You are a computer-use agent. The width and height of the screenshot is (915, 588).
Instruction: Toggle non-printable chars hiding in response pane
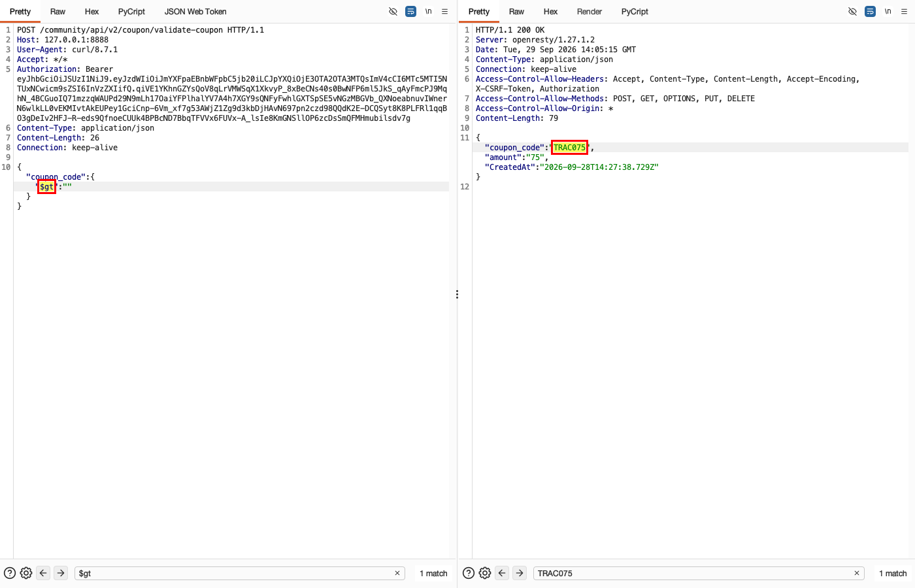852,12
